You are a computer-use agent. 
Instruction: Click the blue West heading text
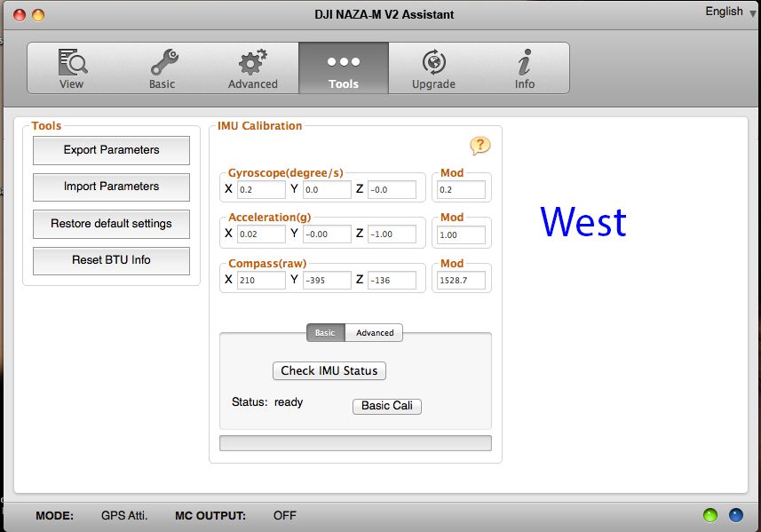tap(583, 222)
